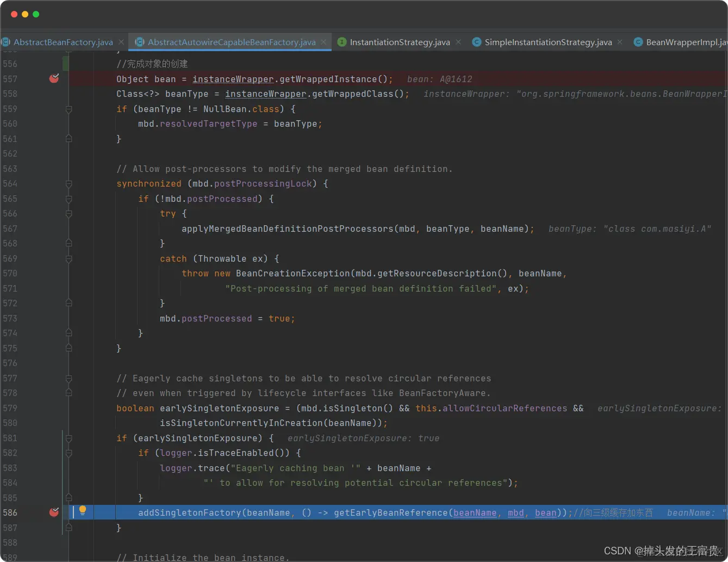Click the fold end marker on line 561
The height and width of the screenshot is (562, 728).
point(69,139)
